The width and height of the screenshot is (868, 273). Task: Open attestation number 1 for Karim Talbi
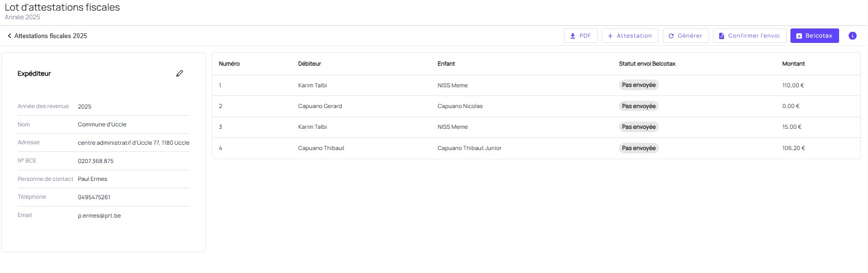[x=312, y=85]
